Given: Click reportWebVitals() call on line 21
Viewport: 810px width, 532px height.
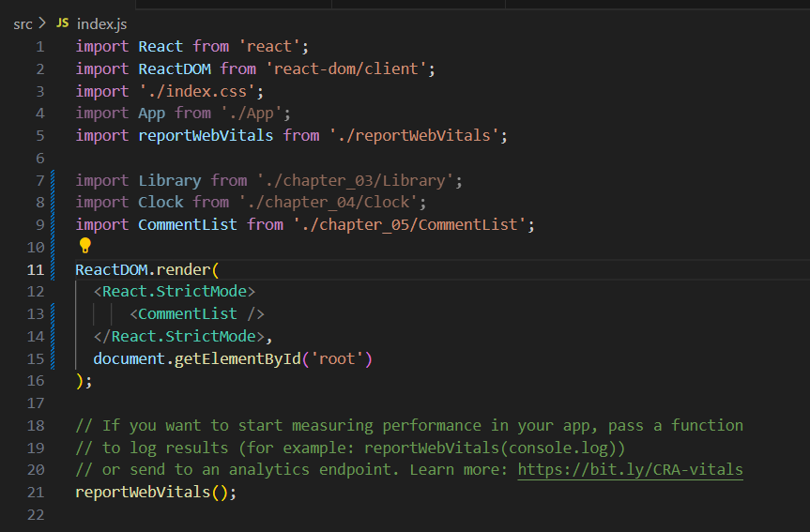Looking at the screenshot, I should click(156, 493).
